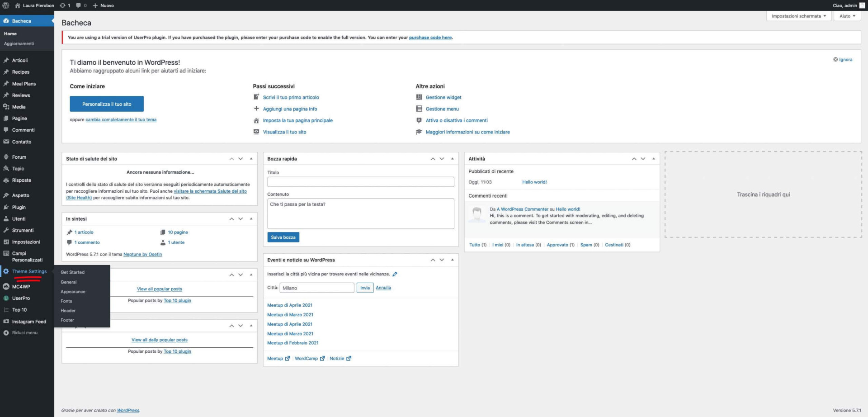The height and width of the screenshot is (417, 868).
Task: Open the Impostazioni schermata dropdown
Action: click(x=798, y=16)
